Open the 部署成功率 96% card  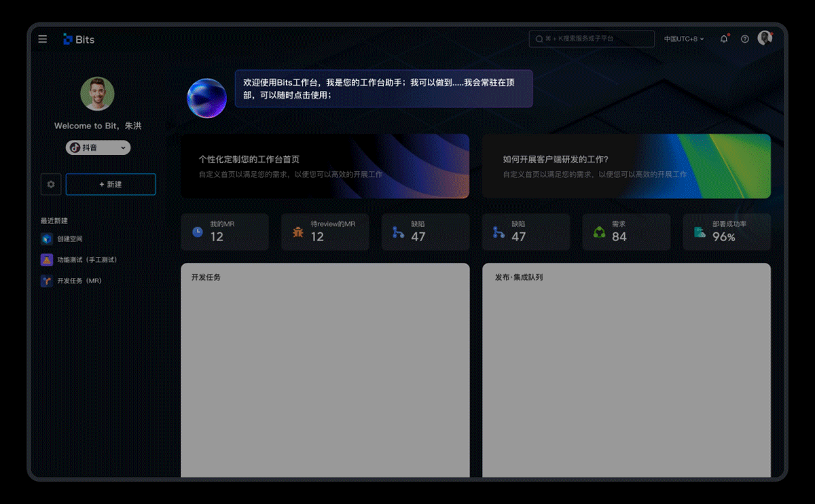coord(727,232)
